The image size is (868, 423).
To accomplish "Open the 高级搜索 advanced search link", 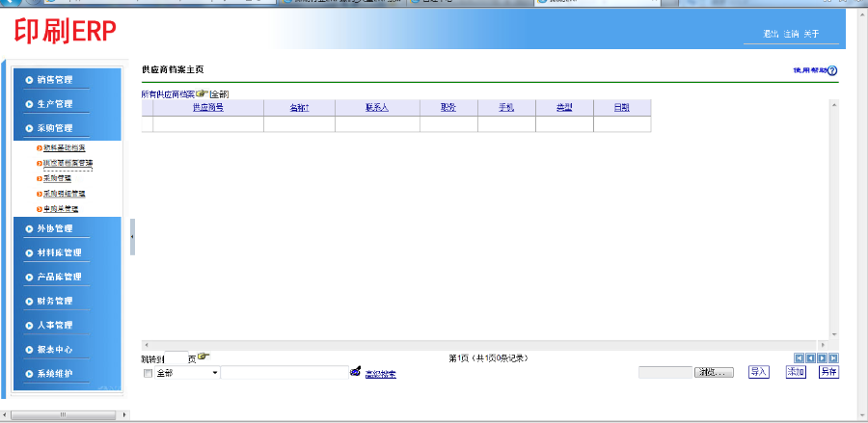I will pos(380,375).
